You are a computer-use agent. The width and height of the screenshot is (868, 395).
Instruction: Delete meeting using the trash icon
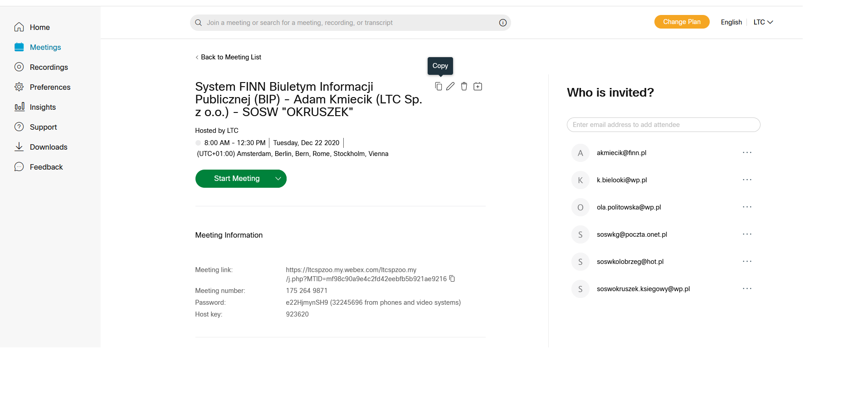[464, 87]
